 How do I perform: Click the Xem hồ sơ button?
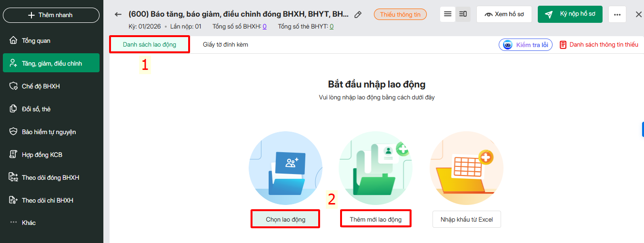point(504,14)
